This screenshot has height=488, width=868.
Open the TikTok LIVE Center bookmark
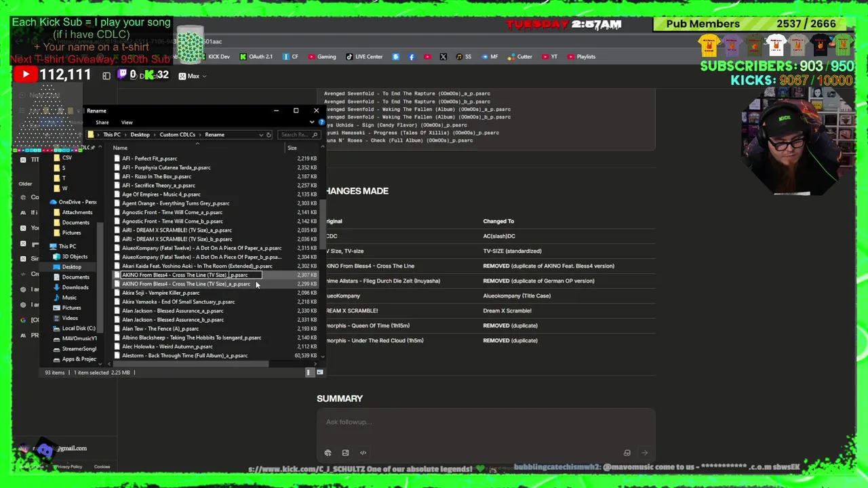(364, 57)
